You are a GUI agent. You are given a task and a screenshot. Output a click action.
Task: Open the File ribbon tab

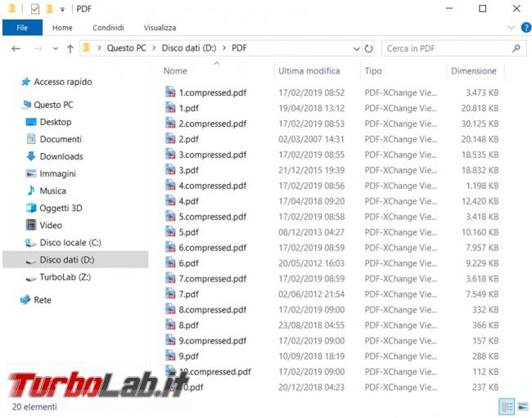pyautogui.click(x=22, y=28)
